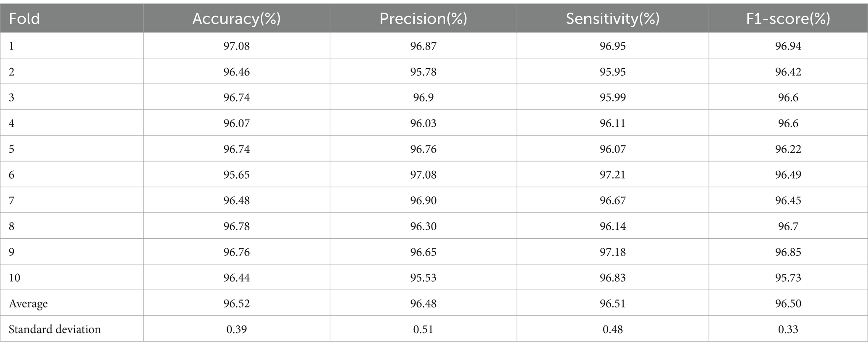Viewport: 868px width, 349px height.
Task: Select the Precision(%) column header
Action: tap(423, 19)
